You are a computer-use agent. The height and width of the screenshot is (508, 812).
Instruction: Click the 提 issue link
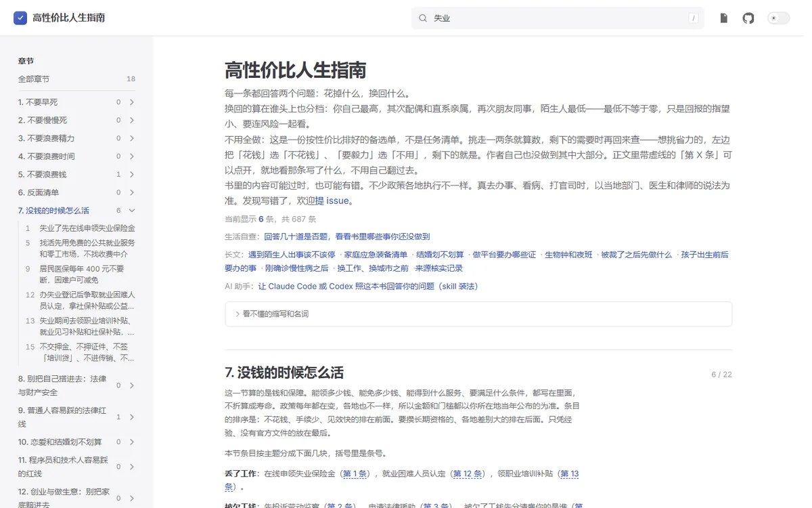click(332, 200)
